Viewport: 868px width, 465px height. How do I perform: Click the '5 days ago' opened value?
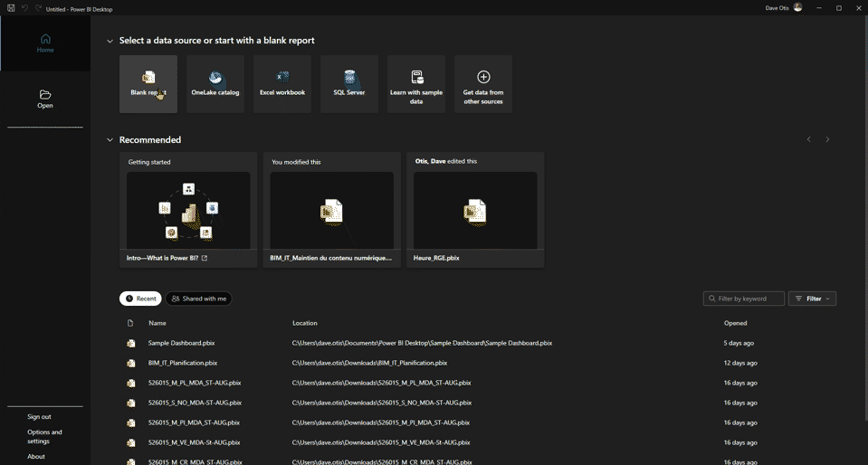tap(739, 343)
